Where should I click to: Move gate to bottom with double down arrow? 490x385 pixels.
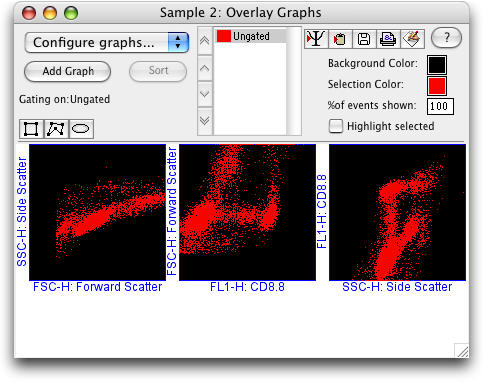pyautogui.click(x=205, y=121)
